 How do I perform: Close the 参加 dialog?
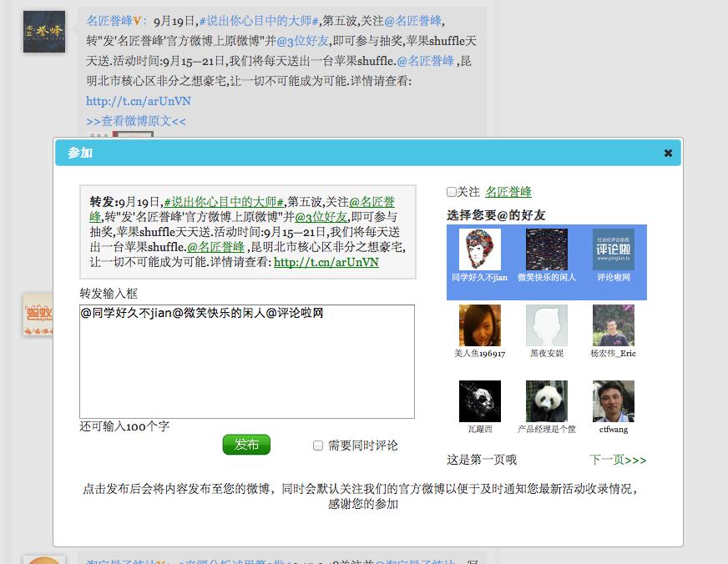pos(668,153)
